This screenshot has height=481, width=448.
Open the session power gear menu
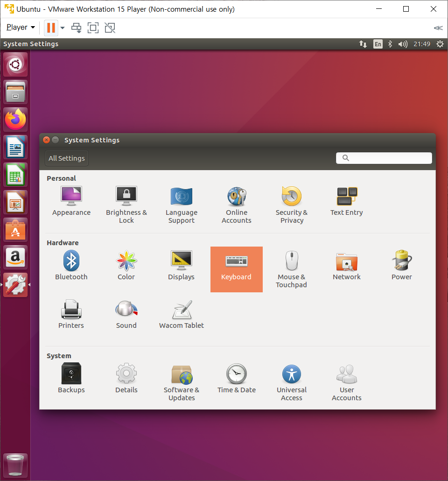coord(440,44)
